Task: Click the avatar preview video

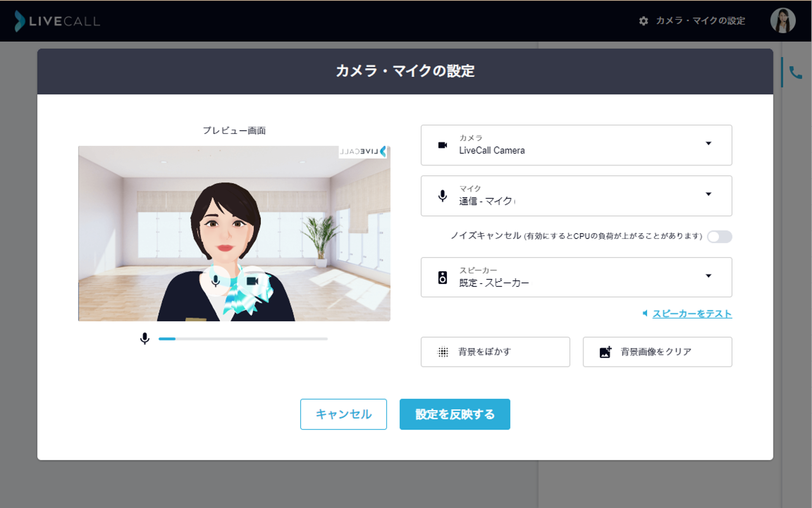Action: (234, 233)
